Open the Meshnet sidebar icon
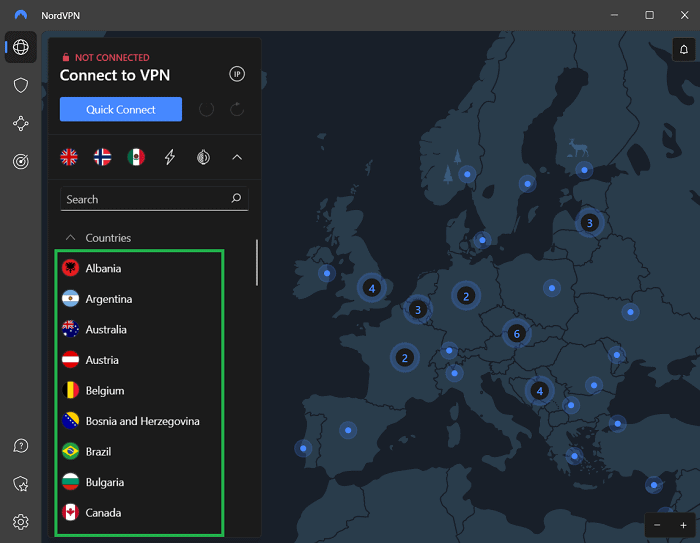 point(21,123)
